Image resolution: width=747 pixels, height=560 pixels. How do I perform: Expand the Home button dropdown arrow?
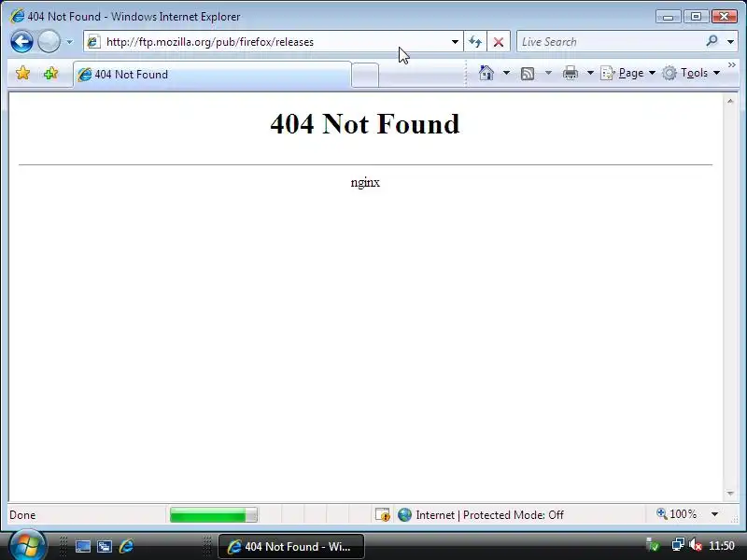click(506, 73)
